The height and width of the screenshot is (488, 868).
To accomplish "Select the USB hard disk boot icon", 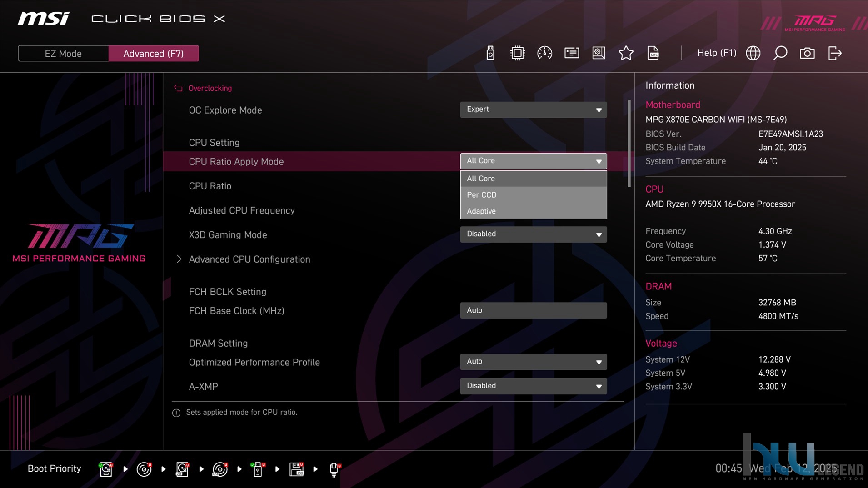I will pyautogui.click(x=182, y=469).
